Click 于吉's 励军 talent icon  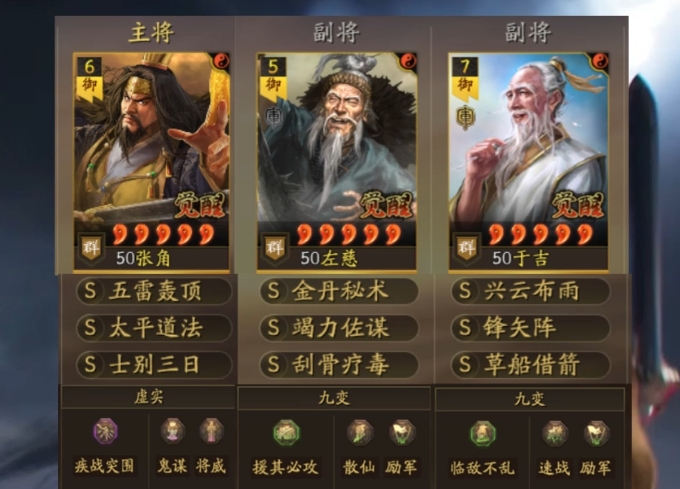click(x=595, y=433)
